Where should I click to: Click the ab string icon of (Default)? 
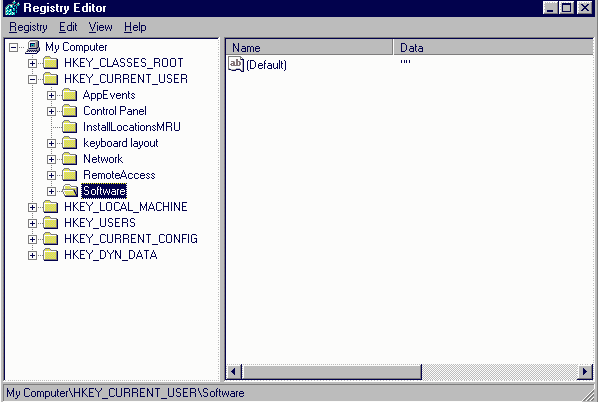tap(236, 64)
